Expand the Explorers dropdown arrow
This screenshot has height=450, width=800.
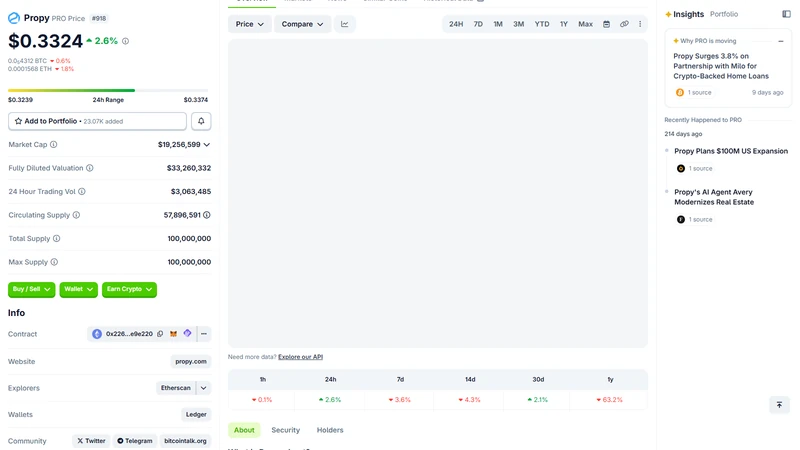coord(203,388)
